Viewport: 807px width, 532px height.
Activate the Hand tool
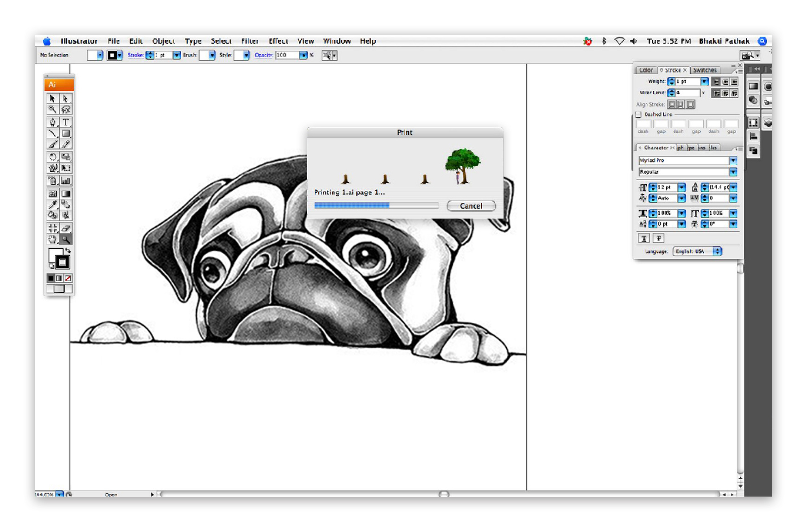point(52,239)
